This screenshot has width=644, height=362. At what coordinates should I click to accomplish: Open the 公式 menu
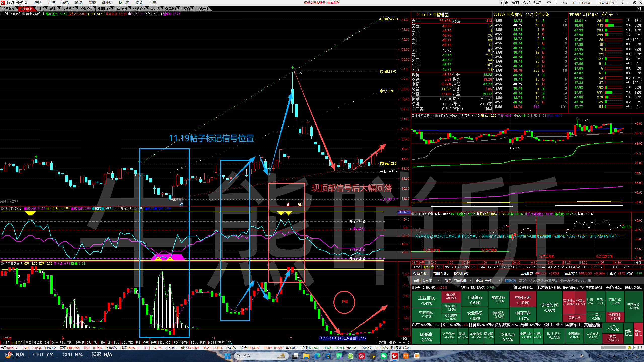[526, 3]
